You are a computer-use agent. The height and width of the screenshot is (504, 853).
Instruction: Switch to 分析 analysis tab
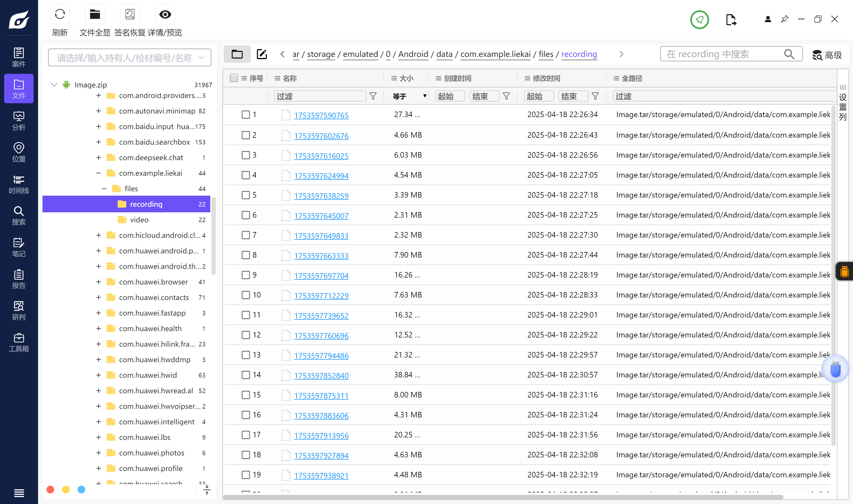point(19,120)
